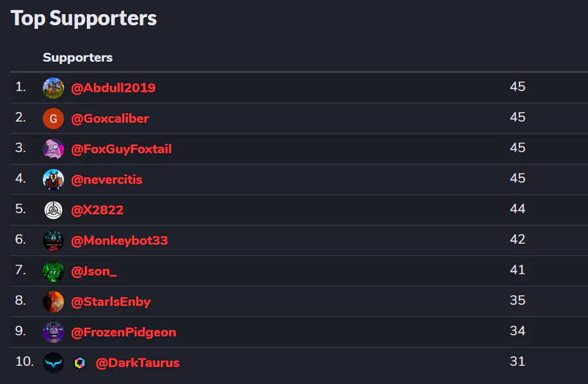
Task: Click StarIsEnby's orange planet avatar
Action: (x=54, y=302)
